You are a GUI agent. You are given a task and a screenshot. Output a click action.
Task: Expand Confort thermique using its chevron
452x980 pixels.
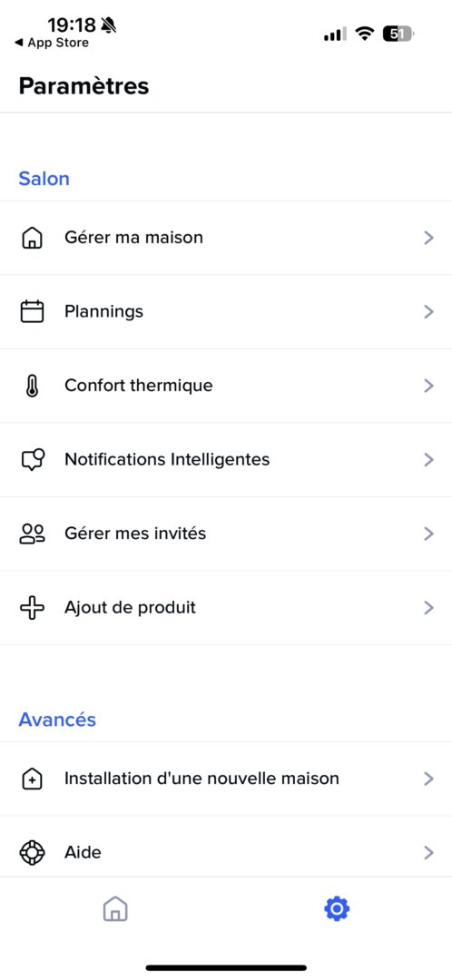[x=429, y=386]
